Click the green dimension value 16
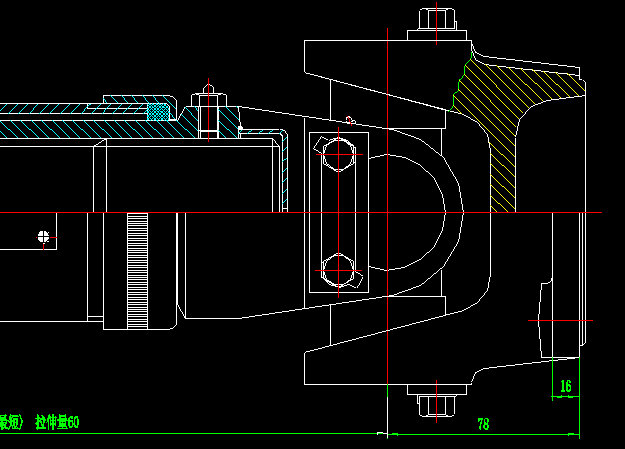 [566, 386]
